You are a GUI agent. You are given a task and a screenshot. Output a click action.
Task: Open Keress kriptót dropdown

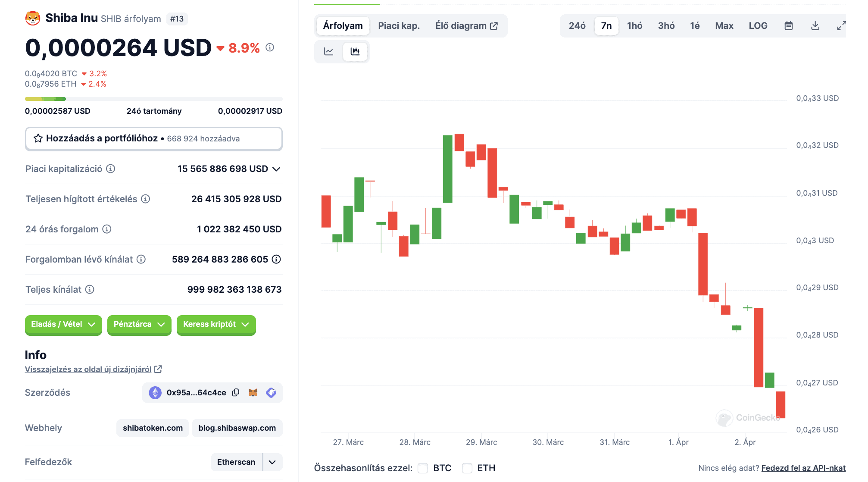coord(216,324)
